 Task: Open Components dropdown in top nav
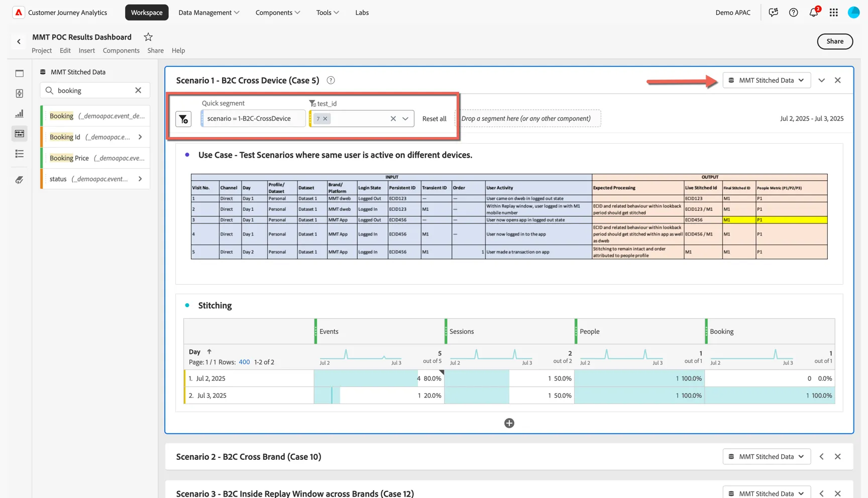[x=278, y=13]
